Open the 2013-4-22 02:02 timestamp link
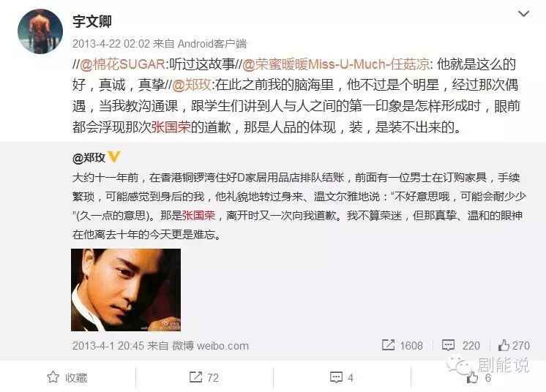Image resolution: width=546 pixels, height=392 pixels. [x=111, y=44]
